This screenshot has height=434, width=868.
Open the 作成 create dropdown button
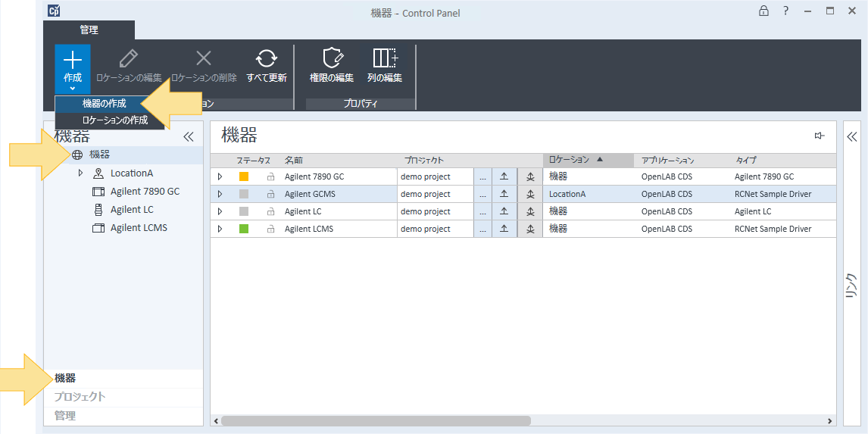tap(73, 69)
